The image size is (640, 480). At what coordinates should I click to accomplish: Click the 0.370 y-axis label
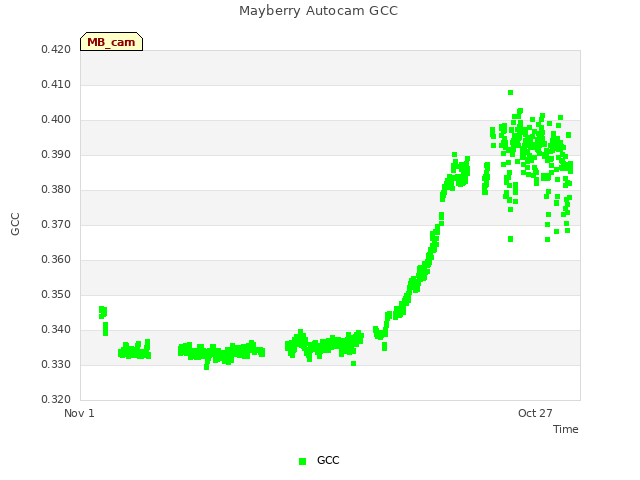[56, 224]
